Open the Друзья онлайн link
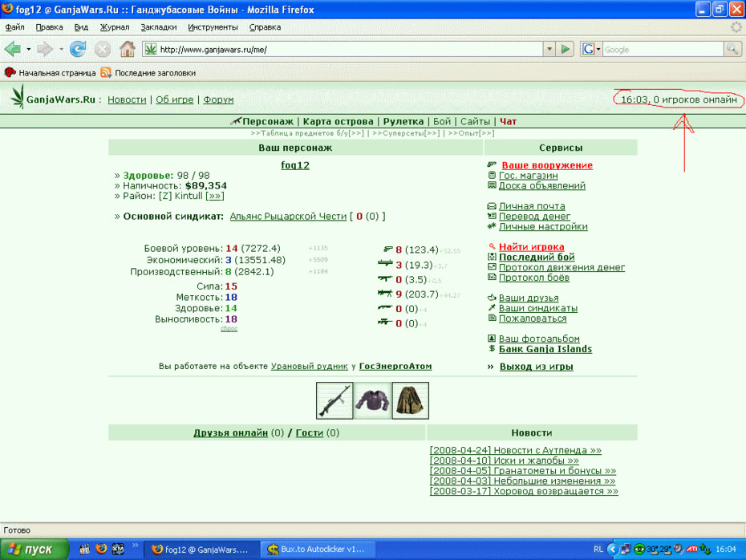 (230, 433)
